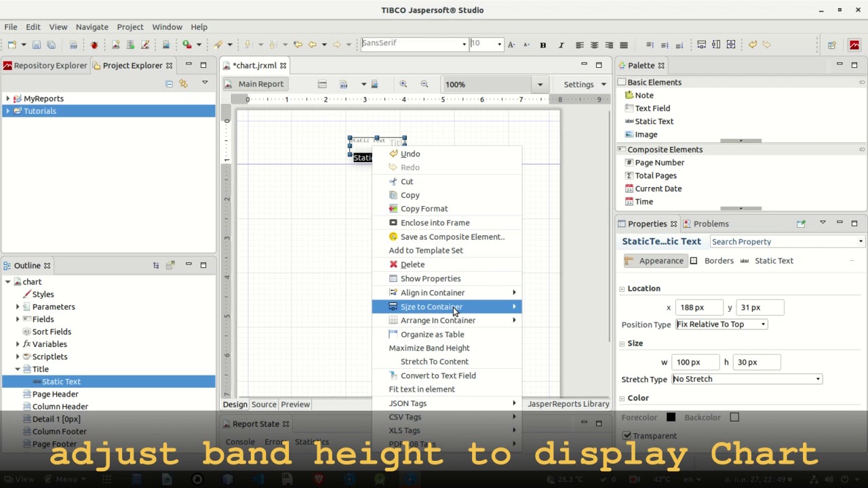Select the Static Text palette element

click(x=649, y=121)
